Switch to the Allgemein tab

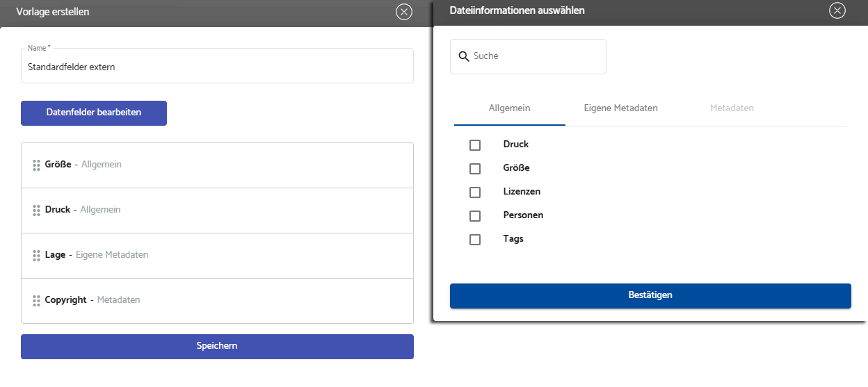509,108
